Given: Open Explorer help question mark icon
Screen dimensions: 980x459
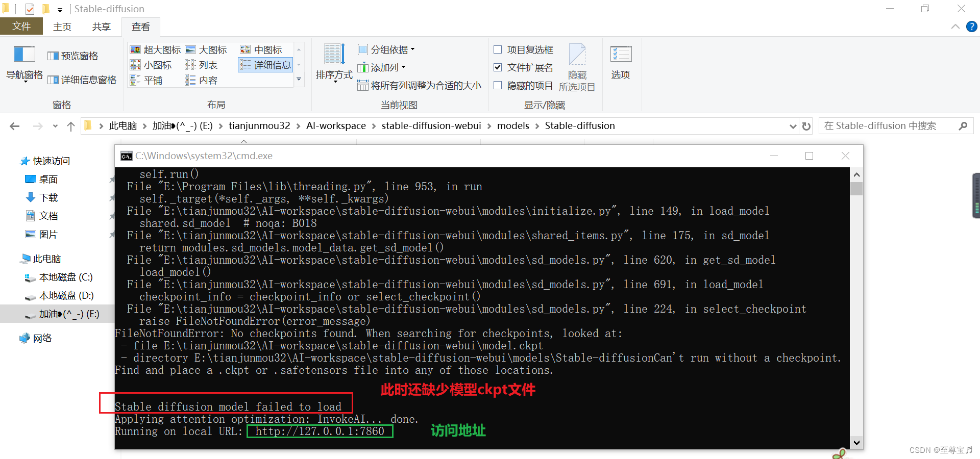Looking at the screenshot, I should pos(972,27).
